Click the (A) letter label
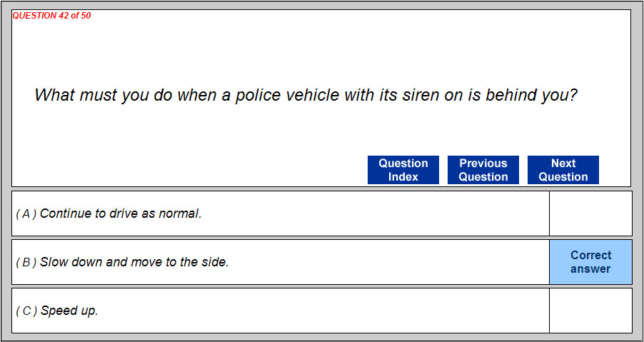Viewport: 644px width, 342px height. pos(26,213)
